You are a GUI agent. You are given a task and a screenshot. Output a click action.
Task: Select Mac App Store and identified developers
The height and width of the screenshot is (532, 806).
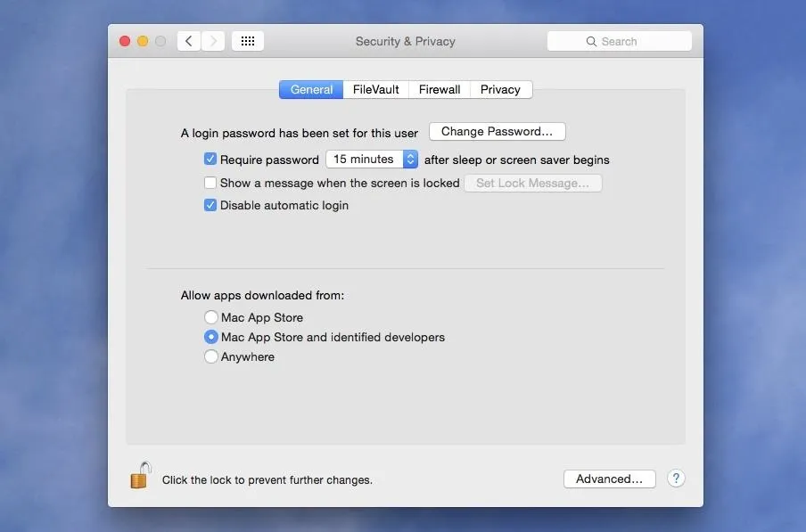pos(210,337)
